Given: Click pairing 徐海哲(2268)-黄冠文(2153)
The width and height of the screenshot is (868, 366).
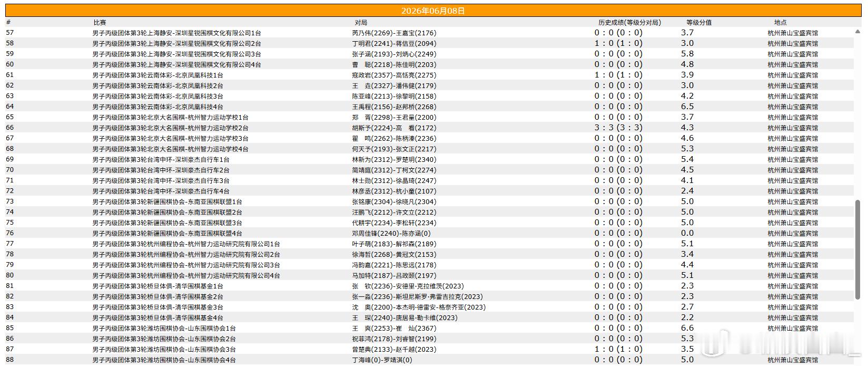Looking at the screenshot, I should pyautogui.click(x=394, y=254).
